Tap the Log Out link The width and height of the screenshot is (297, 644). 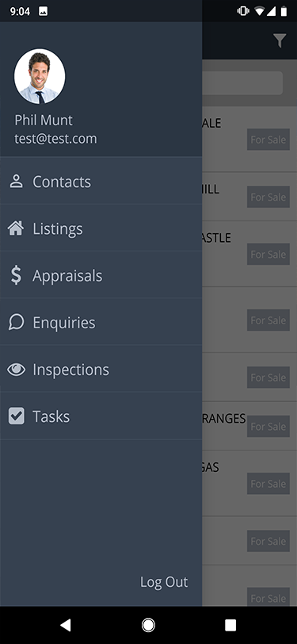[164, 581]
